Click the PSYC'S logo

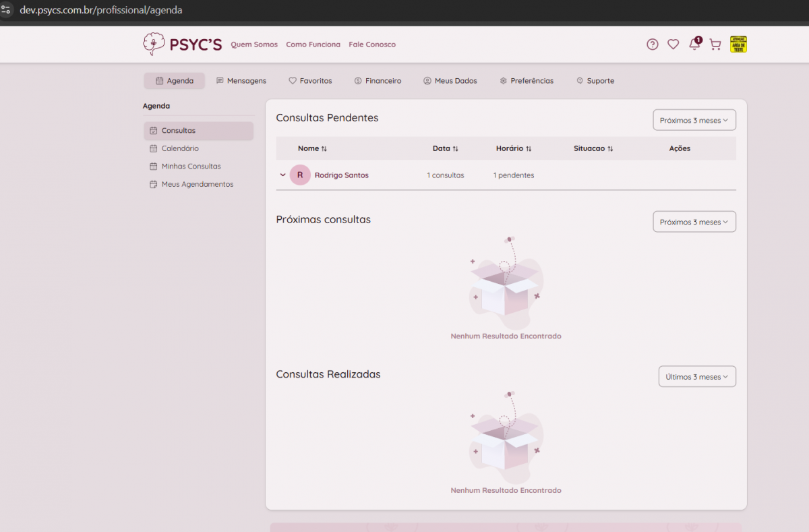[182, 45]
